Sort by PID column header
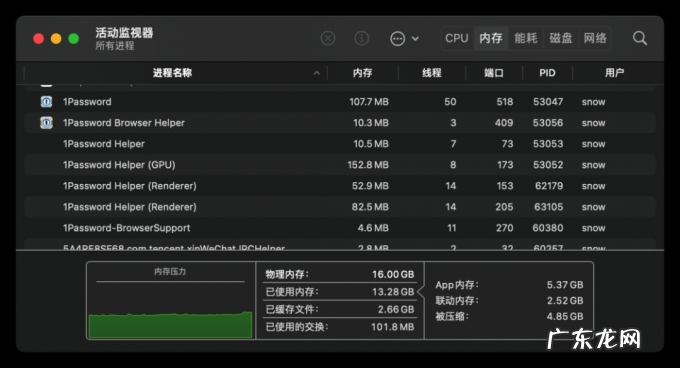This screenshot has width=680, height=368. click(x=547, y=73)
